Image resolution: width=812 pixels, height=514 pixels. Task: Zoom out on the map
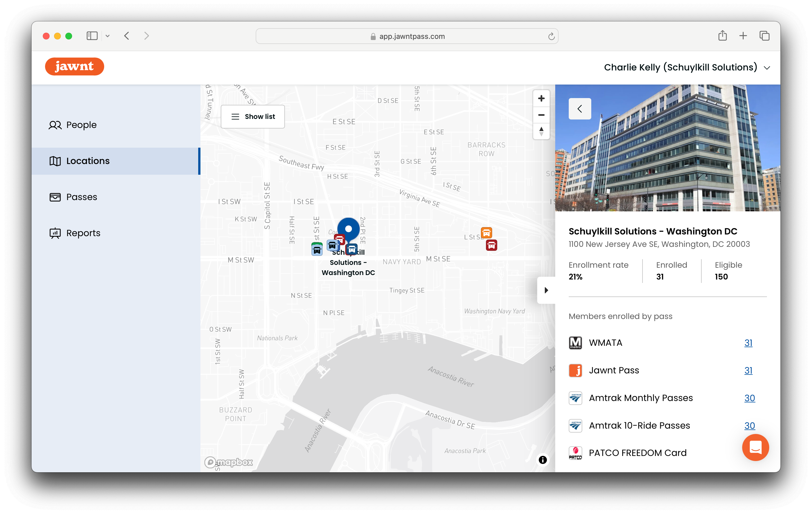(541, 115)
